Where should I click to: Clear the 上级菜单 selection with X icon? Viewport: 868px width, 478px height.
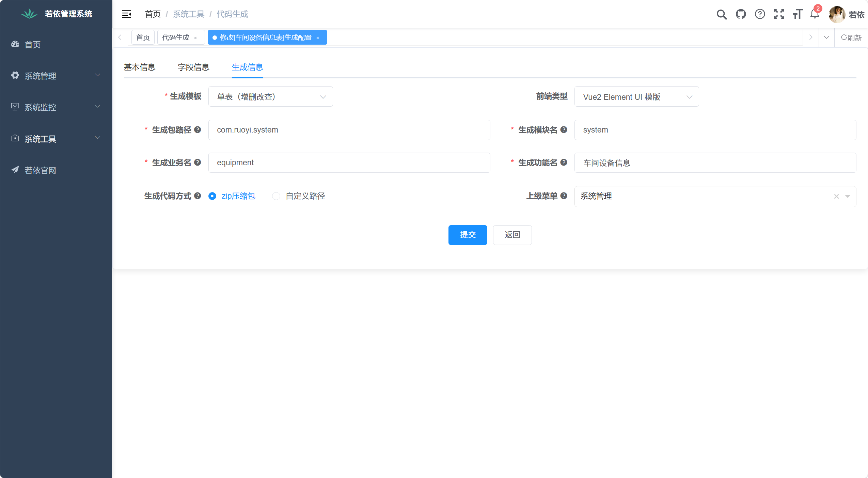coord(836,196)
